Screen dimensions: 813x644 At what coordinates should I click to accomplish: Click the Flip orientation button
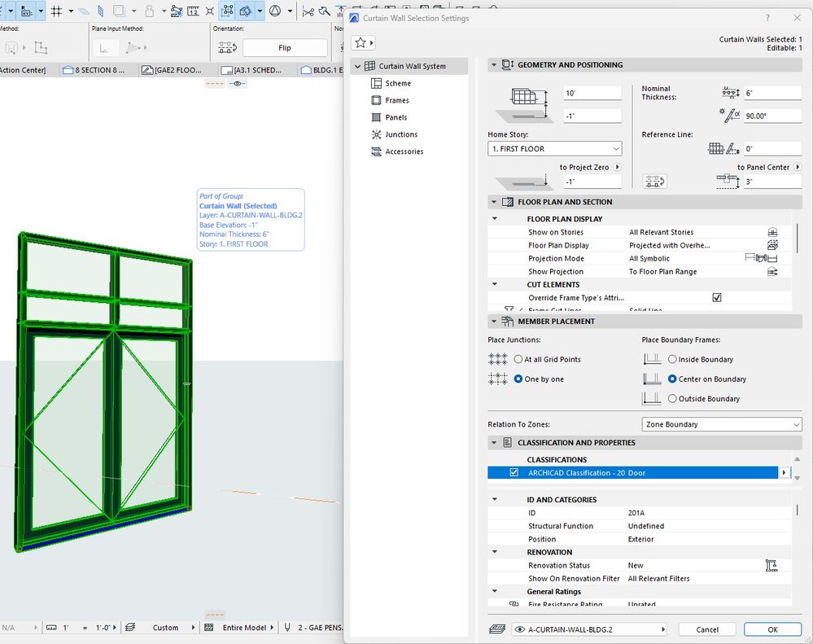pos(284,48)
